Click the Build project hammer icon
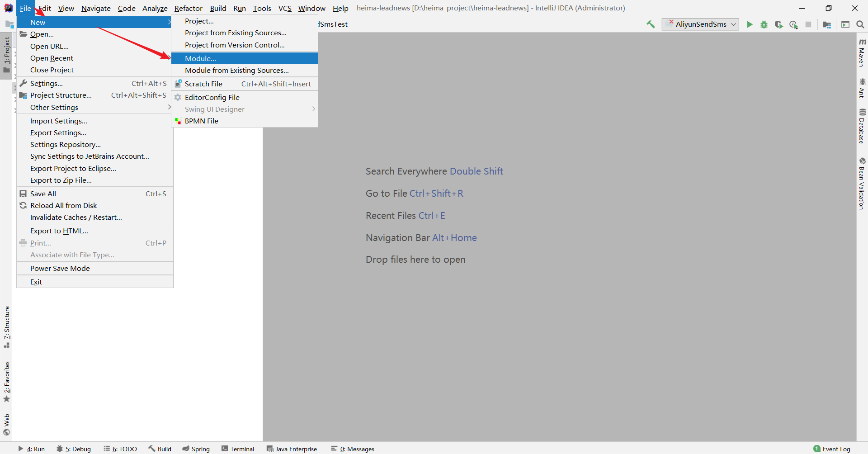Image resolution: width=868 pixels, height=454 pixels. pyautogui.click(x=651, y=24)
